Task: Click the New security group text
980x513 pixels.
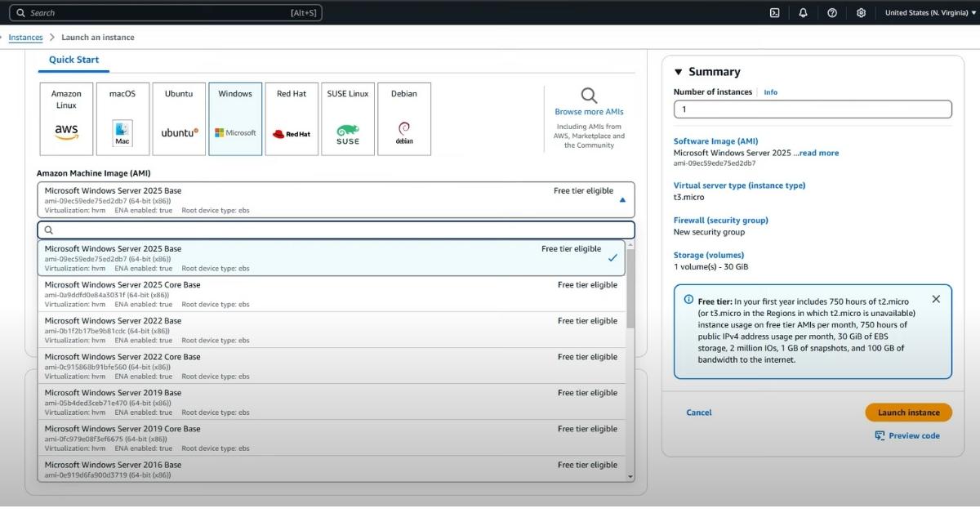Action: coord(709,232)
